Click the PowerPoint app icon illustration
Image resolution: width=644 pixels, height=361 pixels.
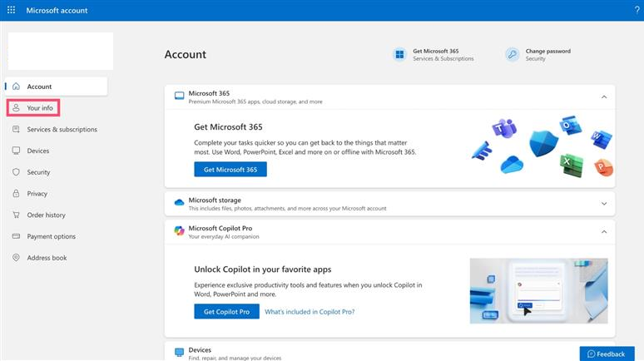(x=603, y=167)
